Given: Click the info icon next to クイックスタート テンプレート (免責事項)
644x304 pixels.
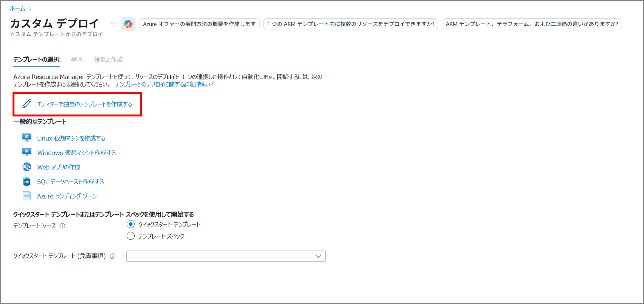Looking at the screenshot, I should (x=113, y=256).
